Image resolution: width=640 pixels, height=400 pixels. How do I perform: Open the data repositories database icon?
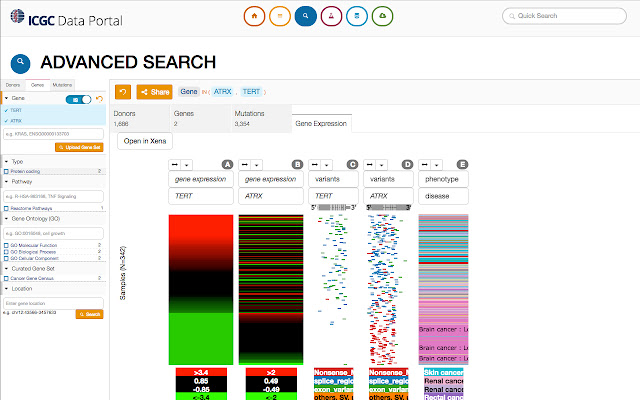coord(355,16)
